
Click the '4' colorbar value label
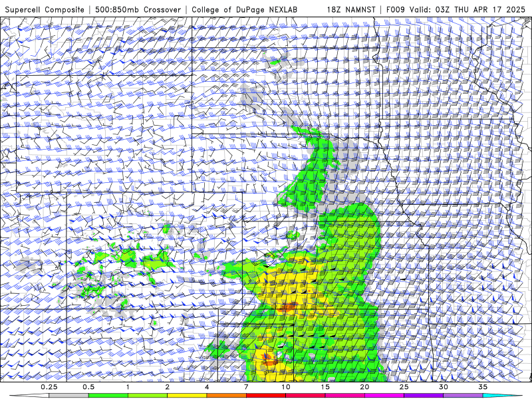tap(207, 387)
